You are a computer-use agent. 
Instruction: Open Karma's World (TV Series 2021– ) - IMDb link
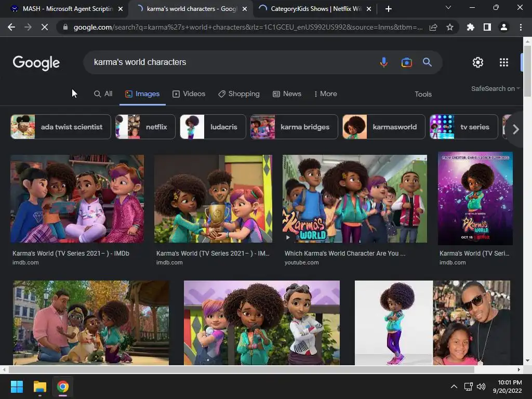click(71, 254)
